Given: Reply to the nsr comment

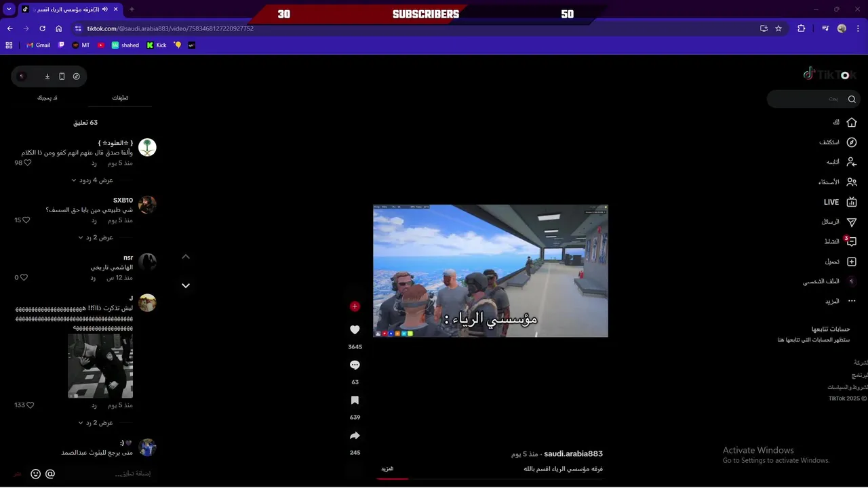Looking at the screenshot, I should pyautogui.click(x=94, y=278).
